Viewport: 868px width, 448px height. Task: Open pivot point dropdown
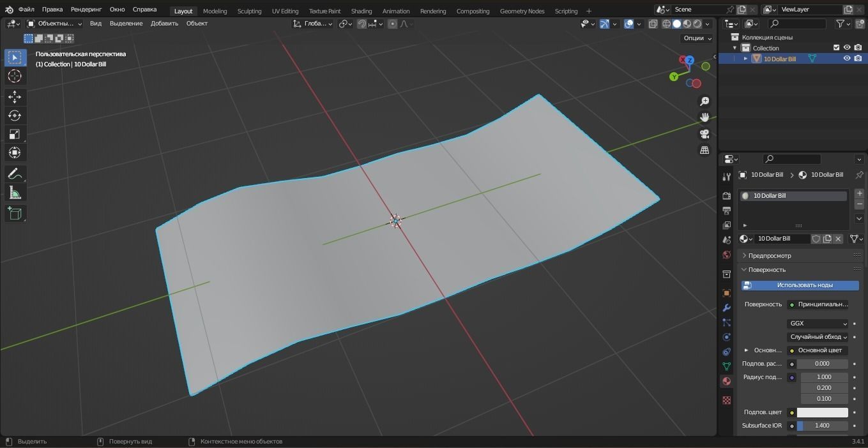(x=346, y=24)
